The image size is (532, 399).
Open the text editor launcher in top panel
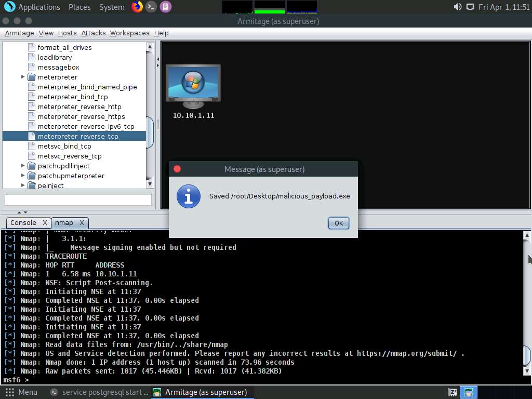[x=165, y=7]
